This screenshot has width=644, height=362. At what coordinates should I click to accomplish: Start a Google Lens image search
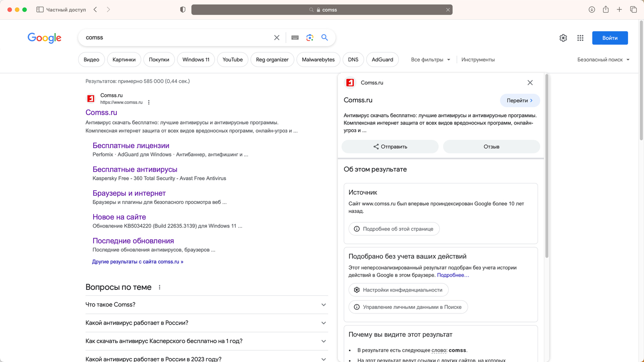310,38
